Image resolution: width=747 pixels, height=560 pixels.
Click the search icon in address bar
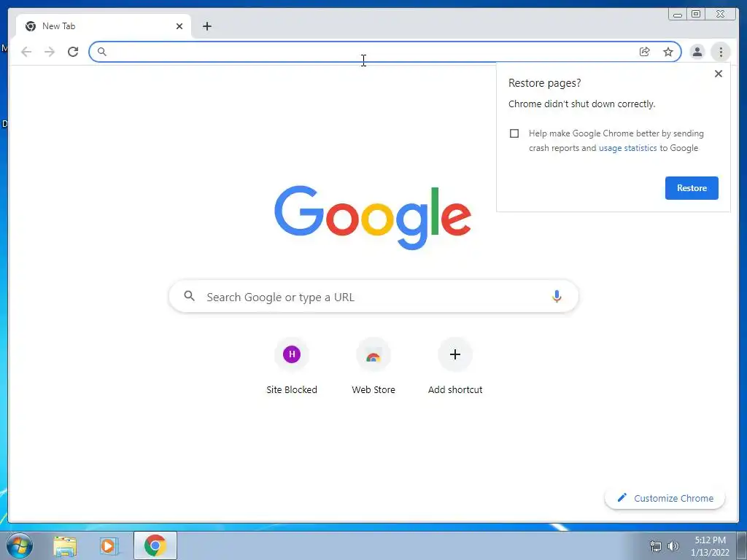pyautogui.click(x=102, y=52)
